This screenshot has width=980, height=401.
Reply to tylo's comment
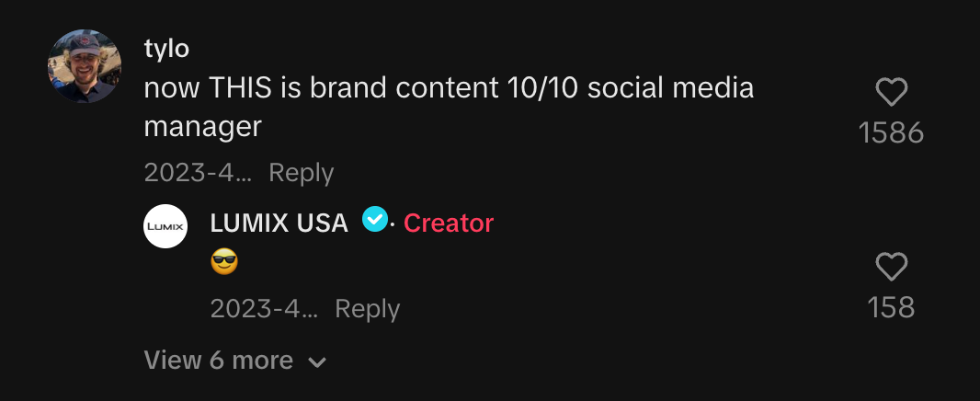pyautogui.click(x=301, y=173)
